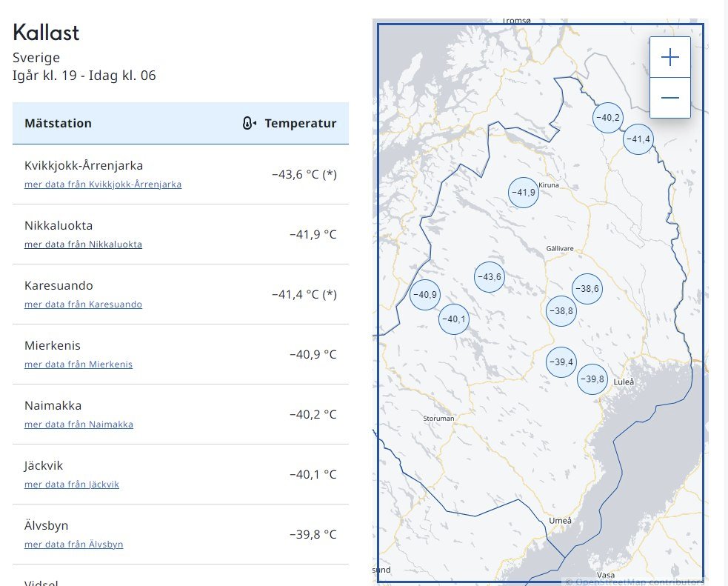Open mer data från Nikkaluokta
728x586 pixels.
pos(83,244)
